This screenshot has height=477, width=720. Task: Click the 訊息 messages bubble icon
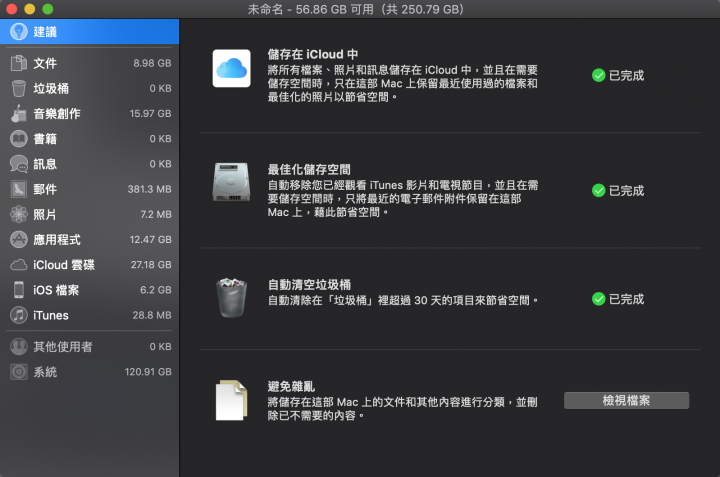coord(19,164)
